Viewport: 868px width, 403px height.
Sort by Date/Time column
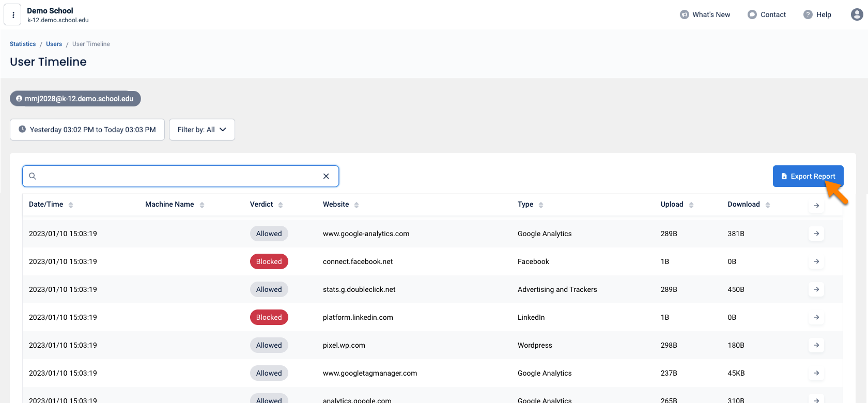(51, 205)
